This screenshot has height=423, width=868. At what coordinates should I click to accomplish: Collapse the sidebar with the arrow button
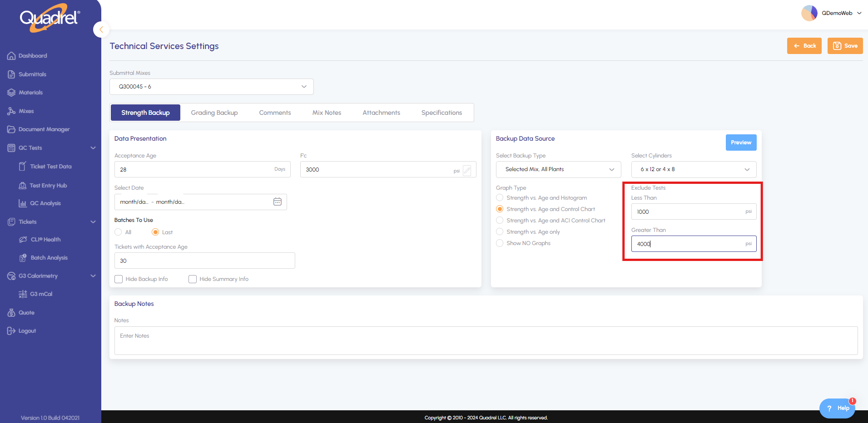(x=101, y=30)
